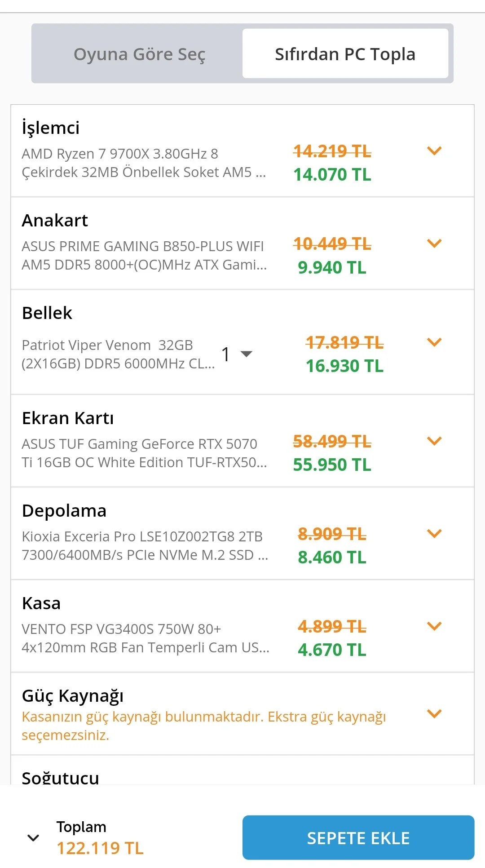The width and height of the screenshot is (485, 868).
Task: Open the AMD Ryzen 7 9700X product
Action: point(144,163)
